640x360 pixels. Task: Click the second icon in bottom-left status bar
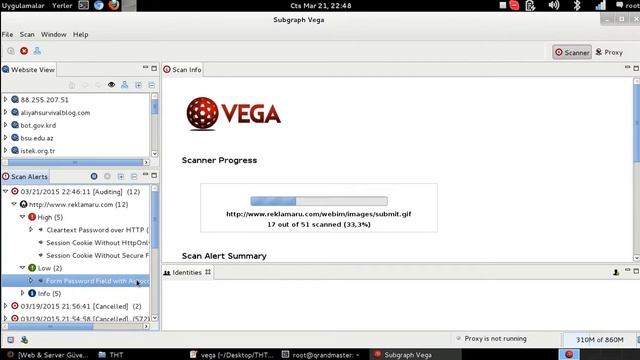click(24, 340)
